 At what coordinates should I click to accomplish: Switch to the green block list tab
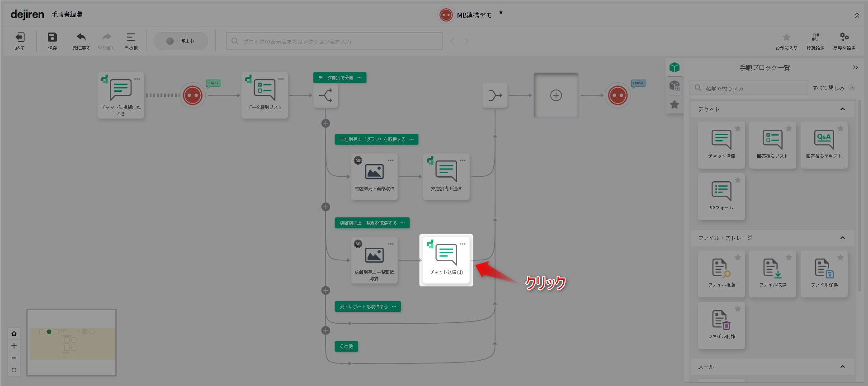[675, 67]
